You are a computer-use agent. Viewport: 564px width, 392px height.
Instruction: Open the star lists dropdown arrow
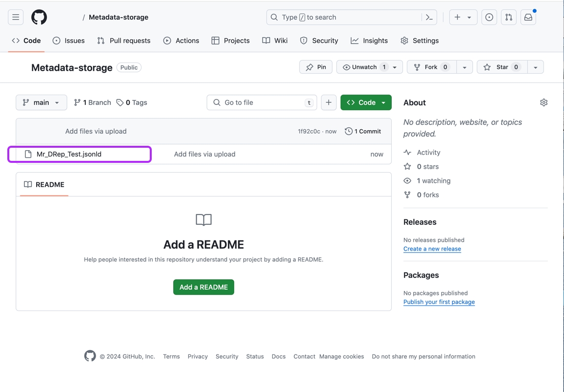(535, 67)
